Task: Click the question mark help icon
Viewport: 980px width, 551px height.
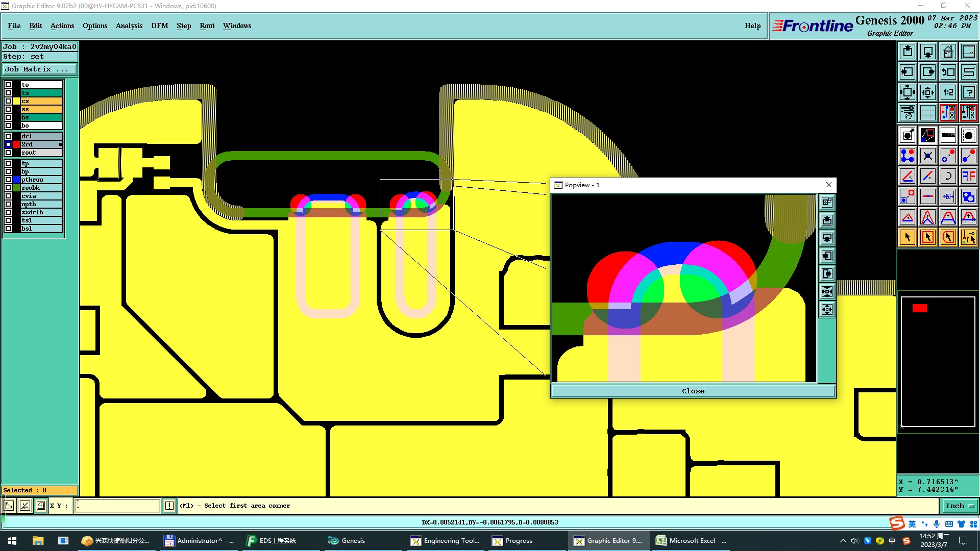Action: coord(968,92)
